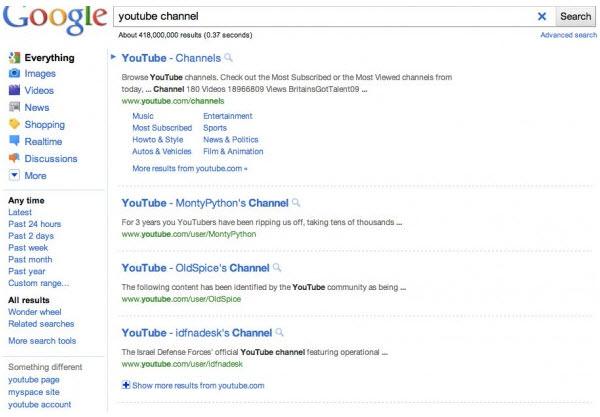Open the Sports sitelink
The image size is (600, 417).
coord(215,128)
